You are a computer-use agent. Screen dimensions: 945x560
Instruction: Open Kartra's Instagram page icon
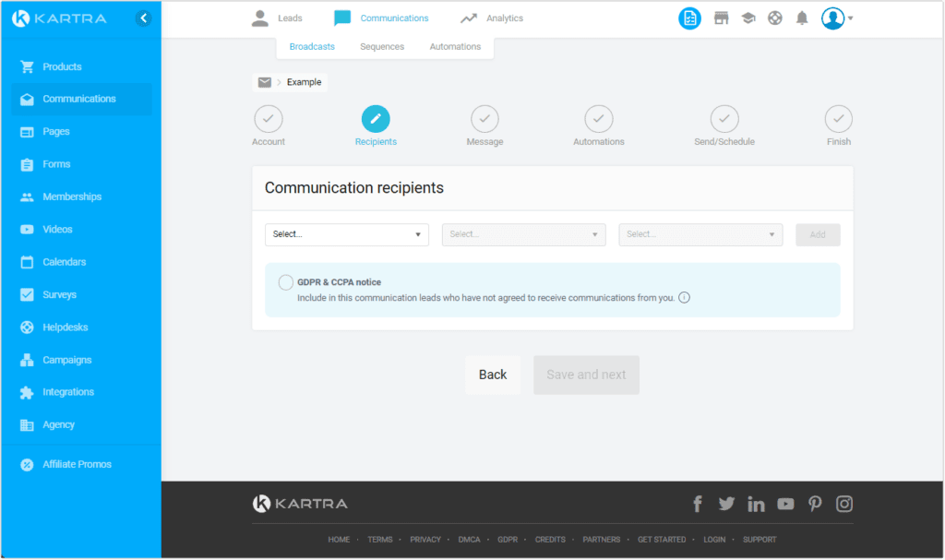point(843,504)
